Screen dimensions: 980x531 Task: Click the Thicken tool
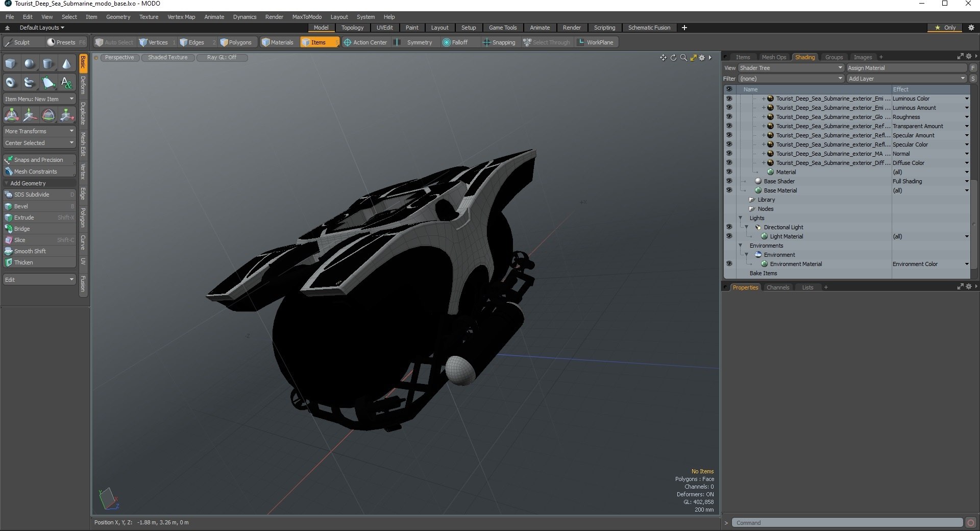pyautogui.click(x=39, y=262)
